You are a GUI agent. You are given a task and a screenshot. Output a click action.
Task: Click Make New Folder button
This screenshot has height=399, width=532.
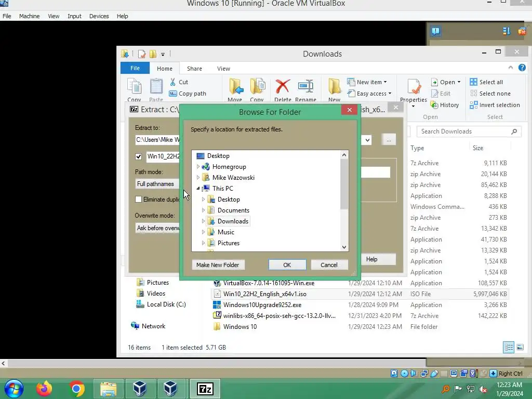[218, 265]
